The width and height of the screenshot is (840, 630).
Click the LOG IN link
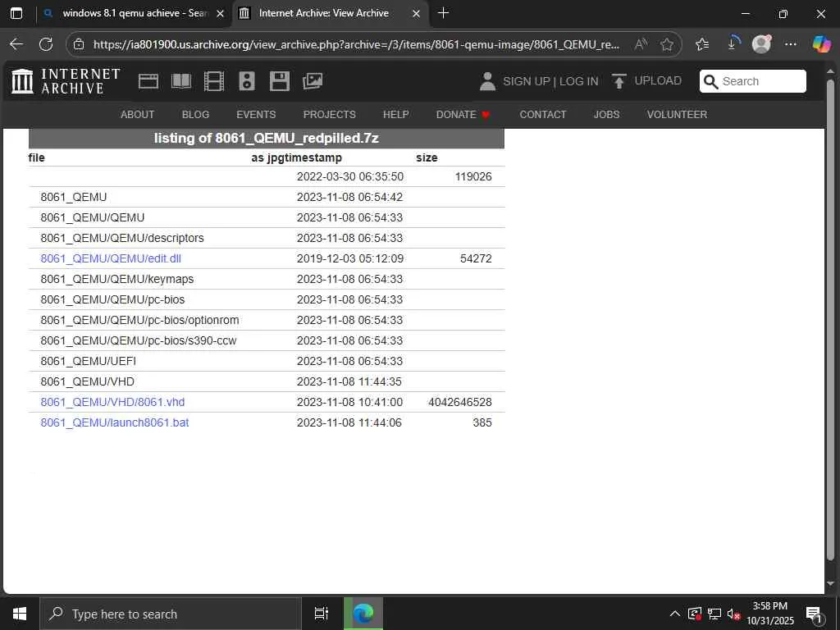(x=578, y=81)
